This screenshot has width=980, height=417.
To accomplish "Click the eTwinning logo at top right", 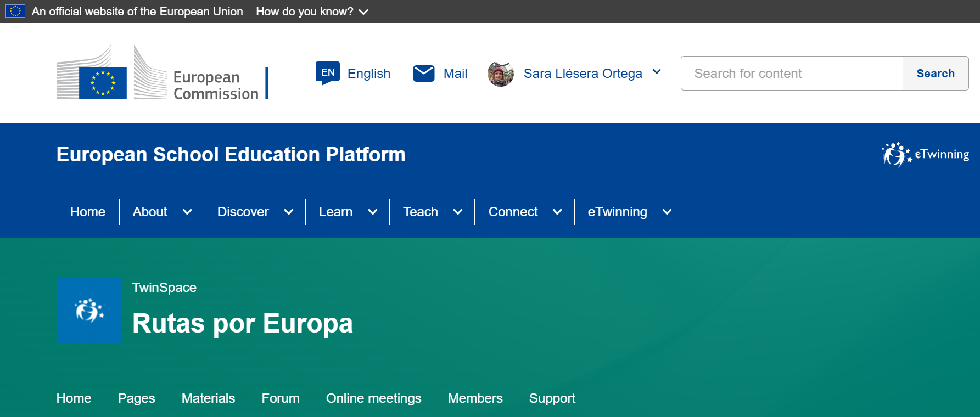I will coord(925,155).
